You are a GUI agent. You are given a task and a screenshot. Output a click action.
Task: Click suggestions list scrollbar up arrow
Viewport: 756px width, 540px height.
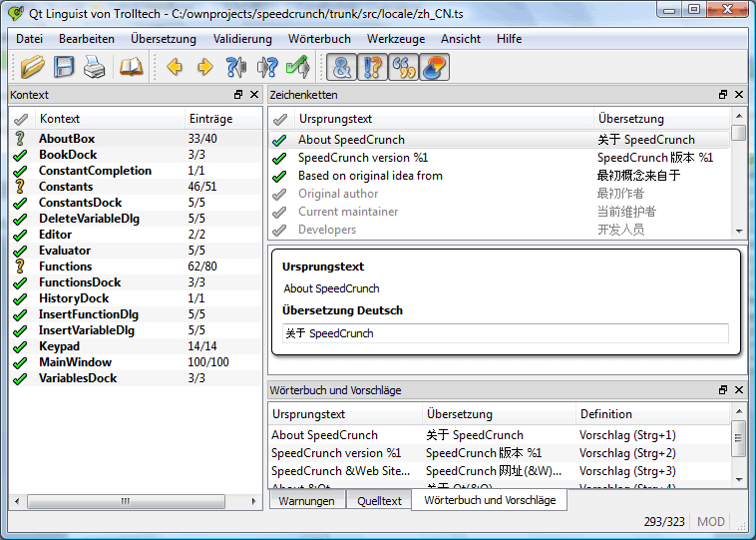click(x=739, y=411)
